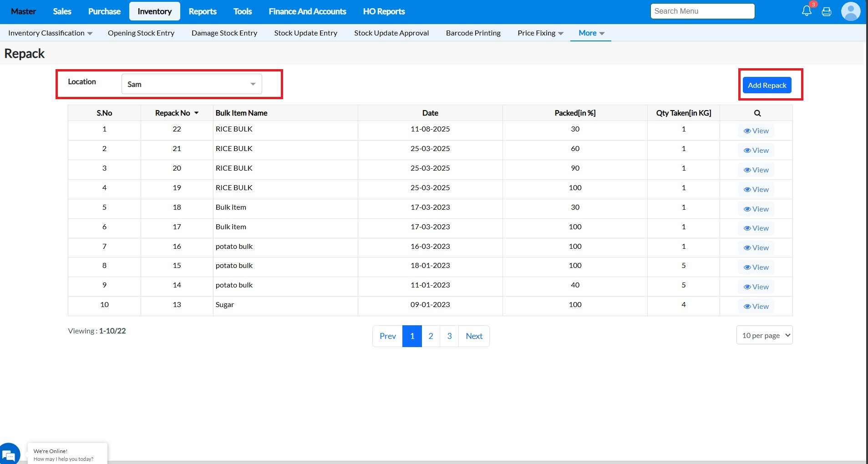Click the Add Repack button
This screenshot has width=868, height=464.
(766, 85)
